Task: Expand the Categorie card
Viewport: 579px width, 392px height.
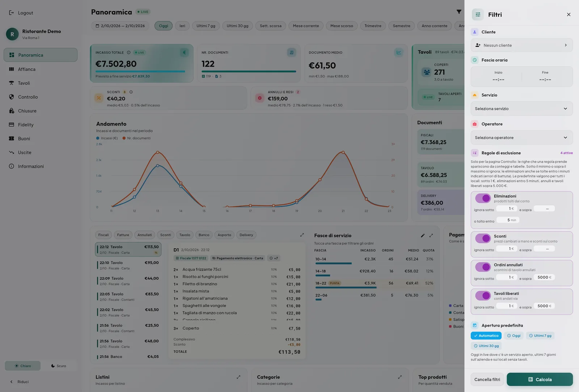Action: (x=400, y=377)
